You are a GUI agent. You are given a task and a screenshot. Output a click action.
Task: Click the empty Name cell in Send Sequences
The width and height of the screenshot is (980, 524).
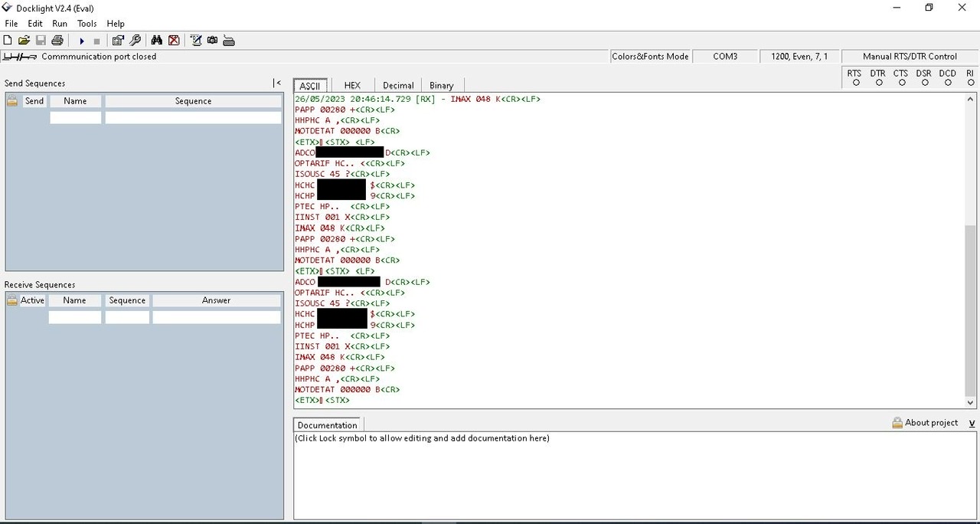pos(75,118)
